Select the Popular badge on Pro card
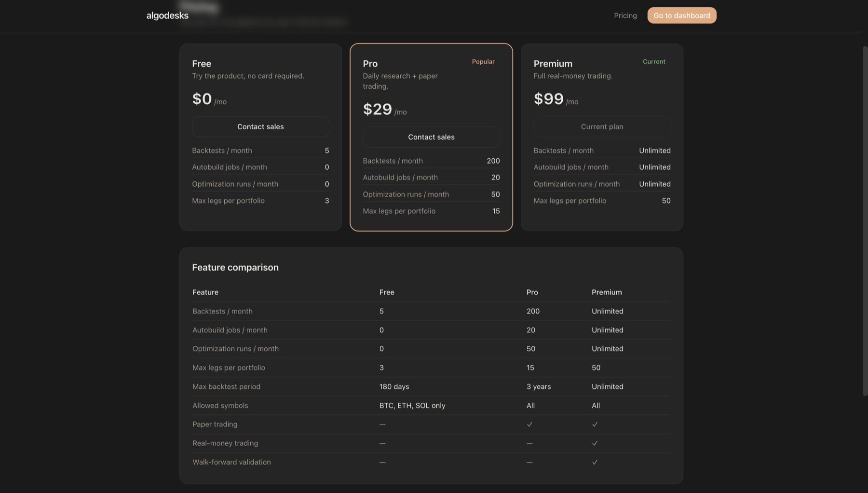 [483, 62]
